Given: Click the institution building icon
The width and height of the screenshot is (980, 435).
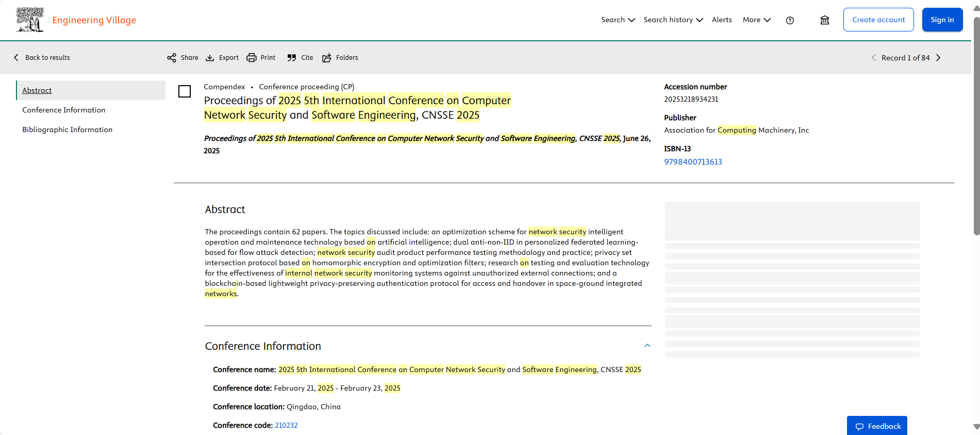Looking at the screenshot, I should [825, 20].
